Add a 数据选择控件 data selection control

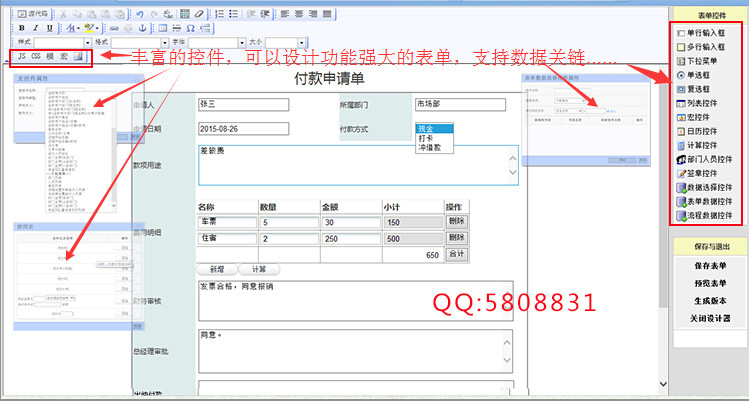tap(705, 187)
